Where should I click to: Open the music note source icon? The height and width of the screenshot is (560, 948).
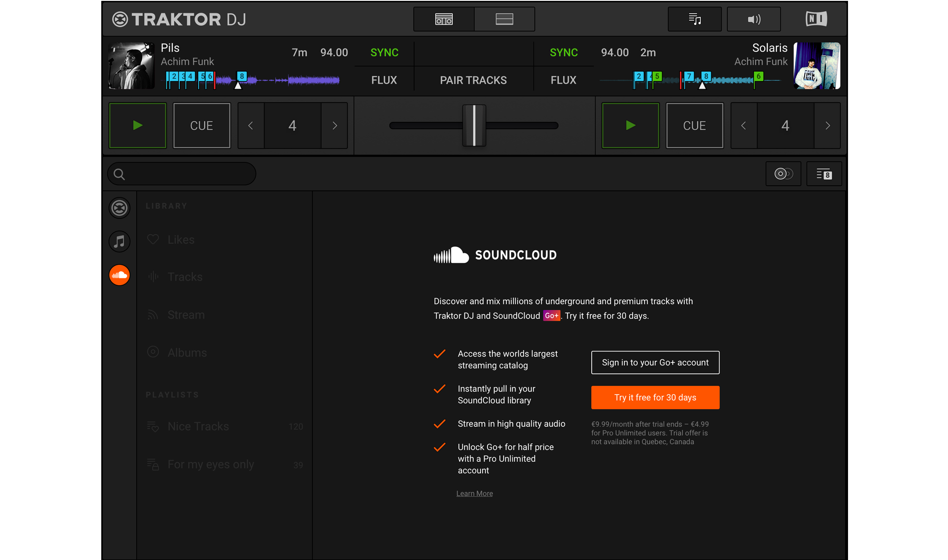click(x=119, y=241)
